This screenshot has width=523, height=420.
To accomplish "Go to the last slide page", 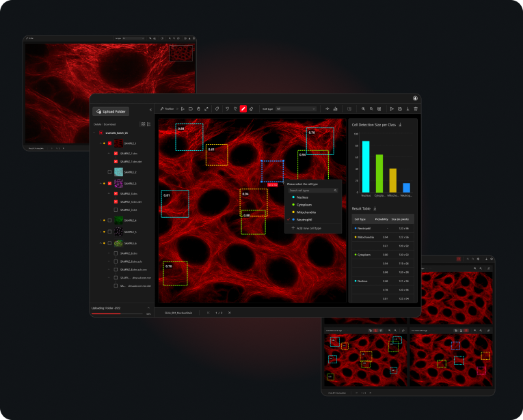I will pos(230,313).
